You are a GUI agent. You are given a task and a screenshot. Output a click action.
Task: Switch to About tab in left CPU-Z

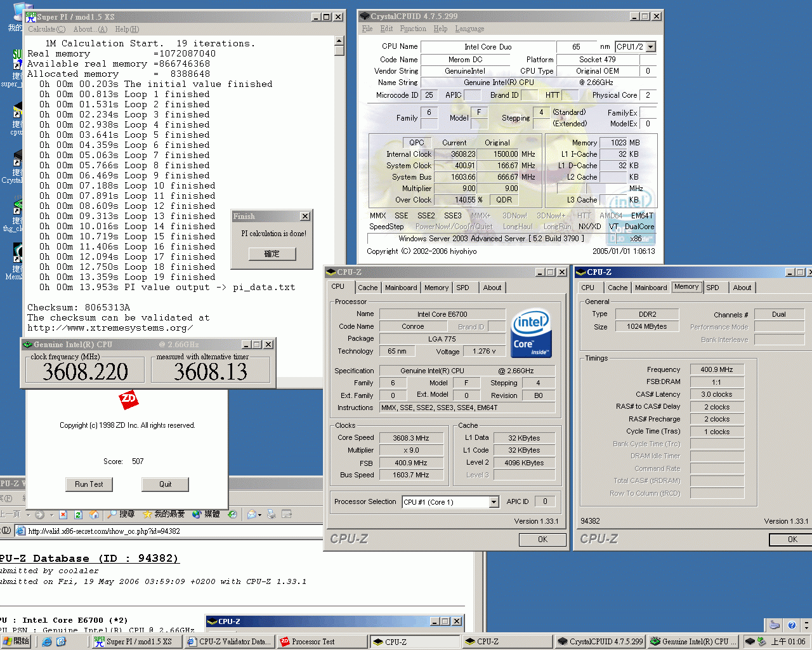[492, 288]
